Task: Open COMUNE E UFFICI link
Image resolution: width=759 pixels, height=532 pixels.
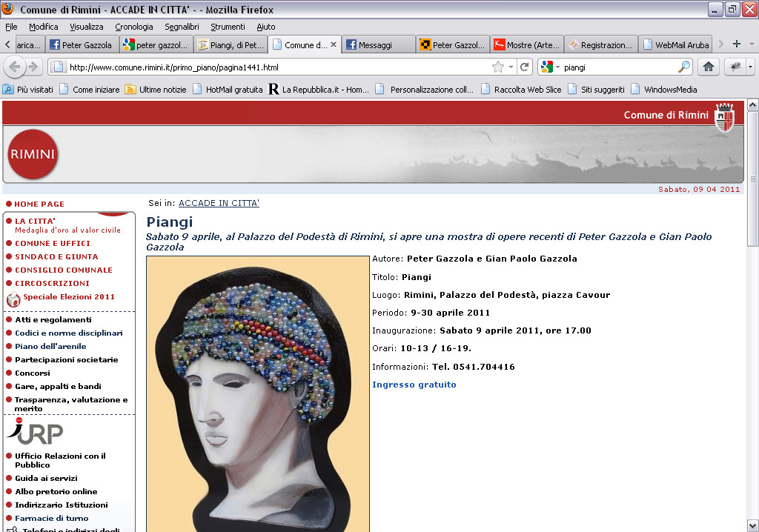Action: (53, 244)
